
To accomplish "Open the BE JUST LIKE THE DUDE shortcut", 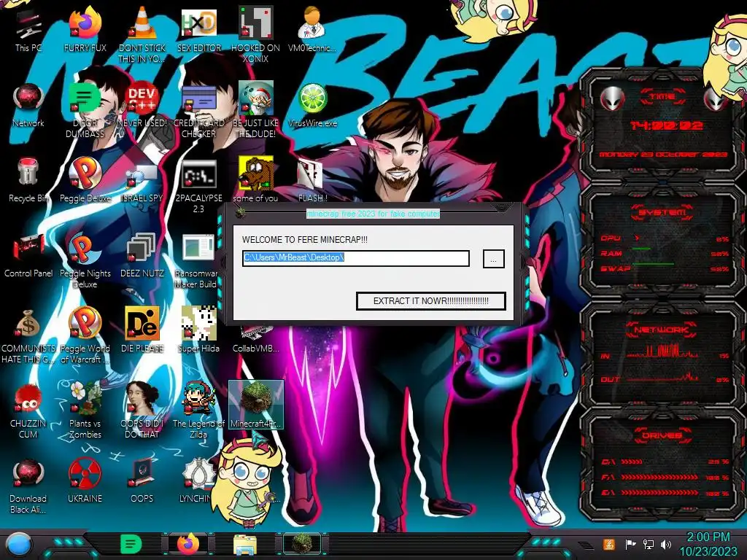I will pos(255,109).
